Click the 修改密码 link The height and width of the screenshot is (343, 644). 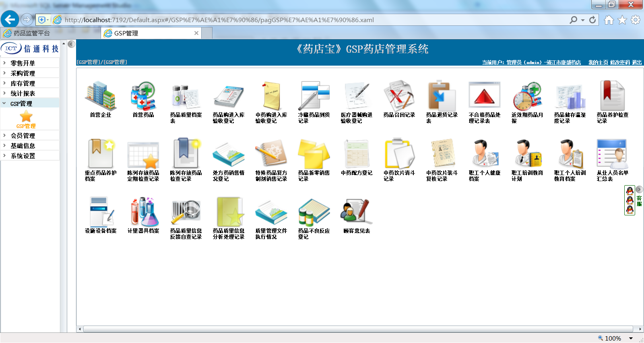pyautogui.click(x=620, y=62)
